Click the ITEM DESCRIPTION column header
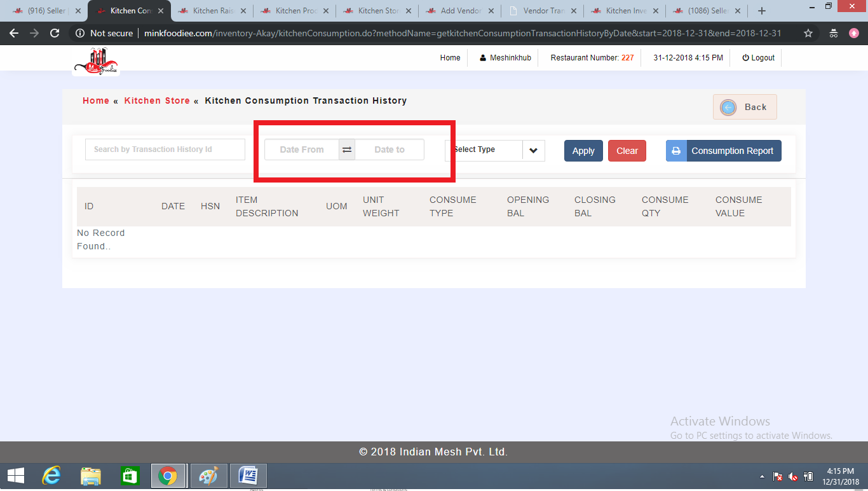The height and width of the screenshot is (491, 868). click(267, 206)
